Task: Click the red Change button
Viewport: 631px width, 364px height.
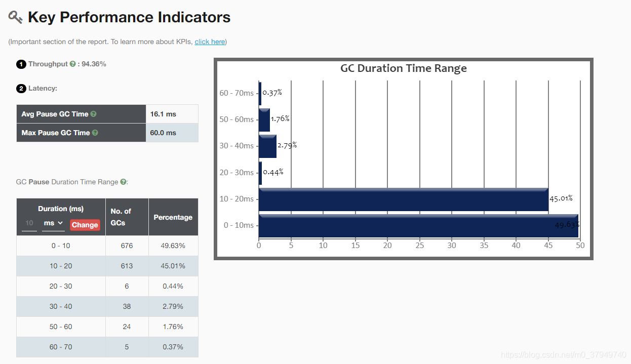Action: (85, 225)
